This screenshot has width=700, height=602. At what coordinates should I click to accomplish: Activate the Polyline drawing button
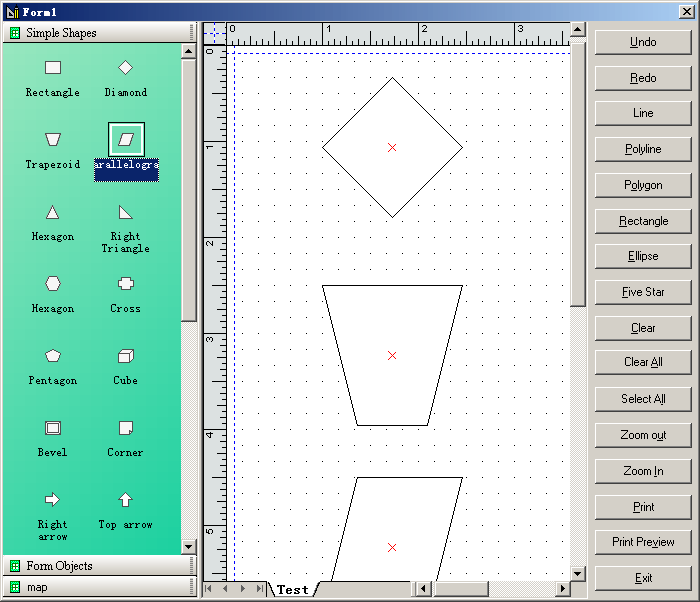point(643,149)
